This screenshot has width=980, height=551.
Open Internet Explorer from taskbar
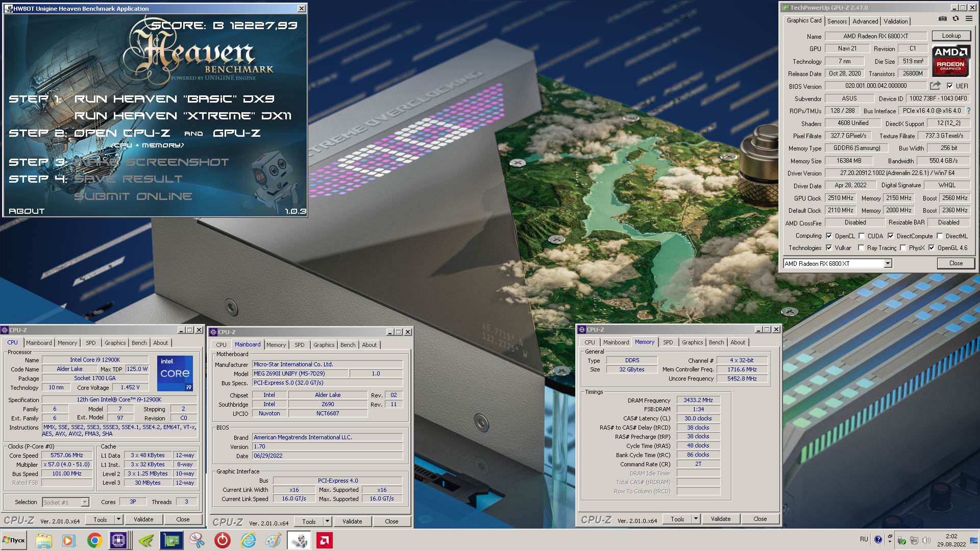pyautogui.click(x=248, y=540)
